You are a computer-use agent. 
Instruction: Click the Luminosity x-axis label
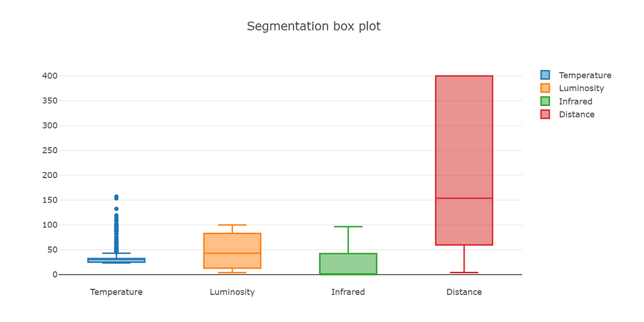tap(232, 292)
